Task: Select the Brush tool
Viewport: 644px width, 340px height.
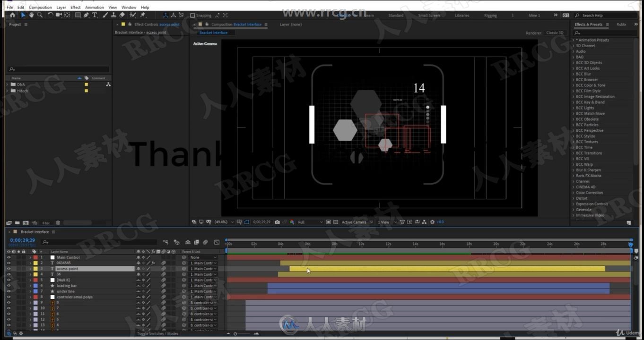Action: click(105, 15)
